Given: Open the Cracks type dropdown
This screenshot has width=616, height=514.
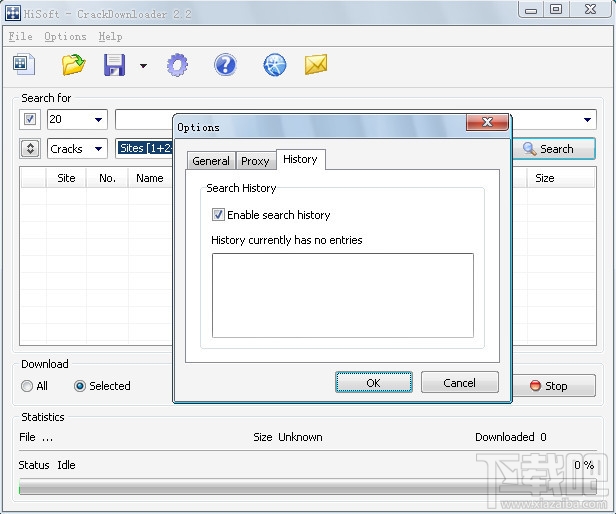Looking at the screenshot, I should tap(77, 149).
